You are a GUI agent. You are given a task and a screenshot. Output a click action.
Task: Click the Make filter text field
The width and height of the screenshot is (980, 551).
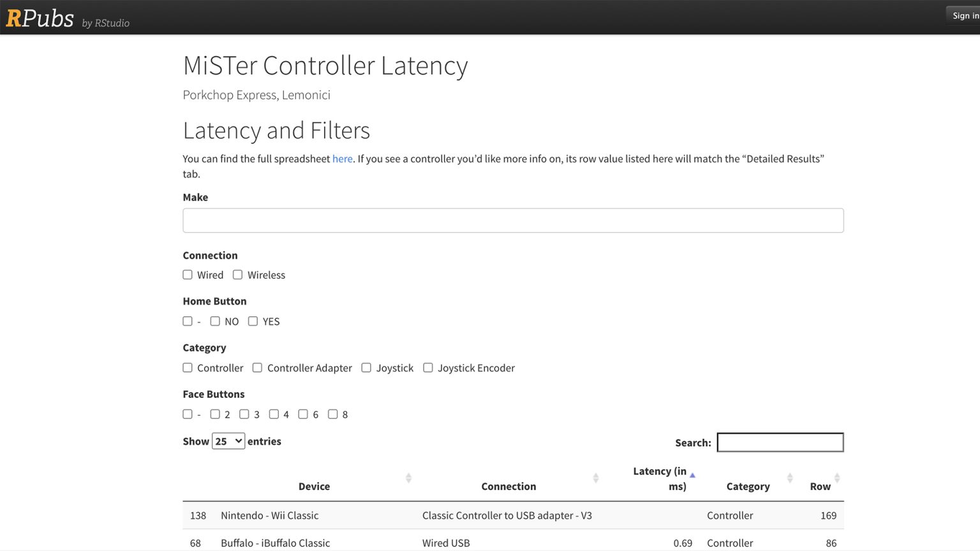tap(513, 220)
